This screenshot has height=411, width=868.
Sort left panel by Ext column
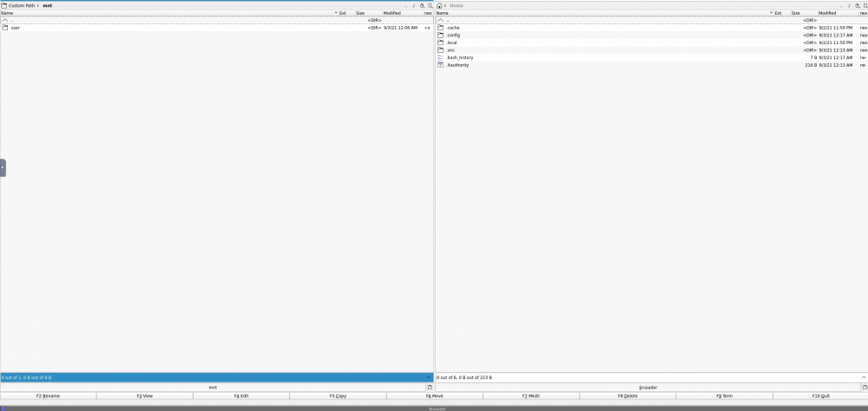pos(346,13)
